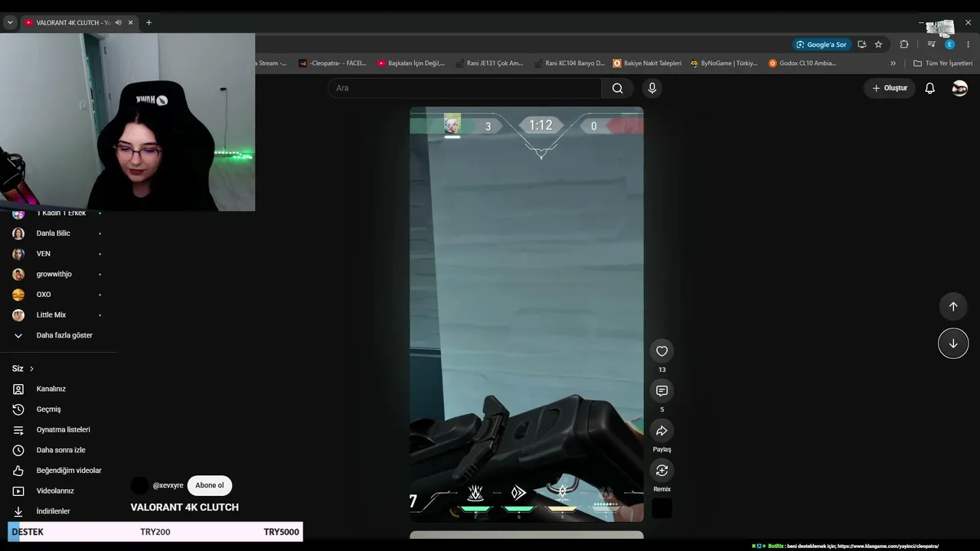Remix this Short
The image size is (980, 551).
coord(662,471)
